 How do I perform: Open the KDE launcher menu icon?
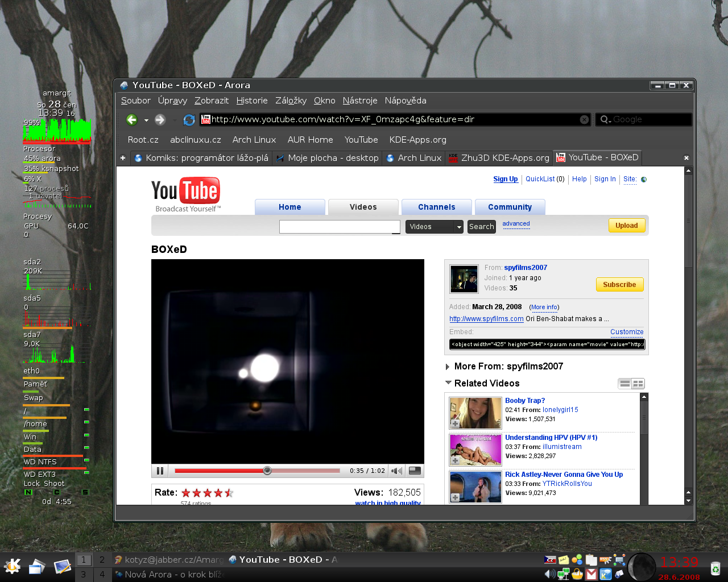tap(12, 567)
